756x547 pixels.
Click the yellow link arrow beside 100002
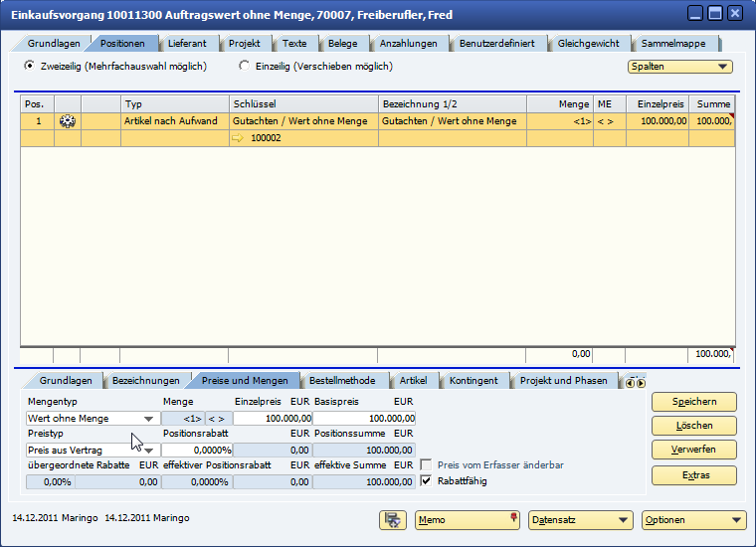(237, 139)
